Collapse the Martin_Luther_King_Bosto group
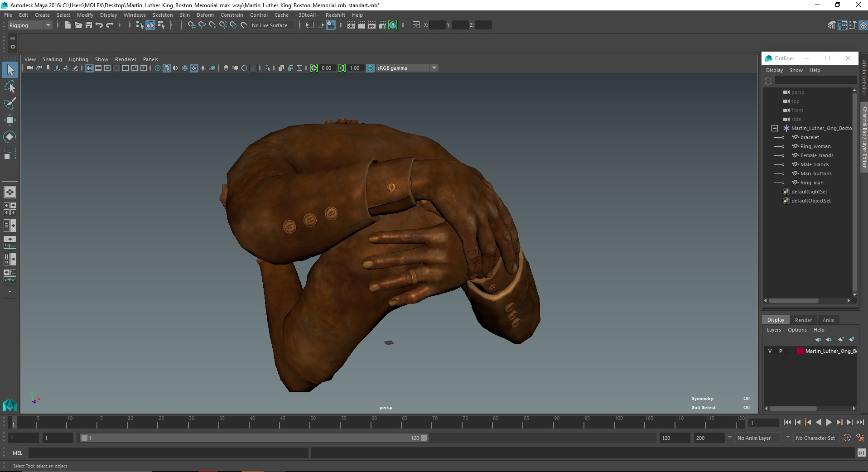868x472 pixels. pos(774,128)
